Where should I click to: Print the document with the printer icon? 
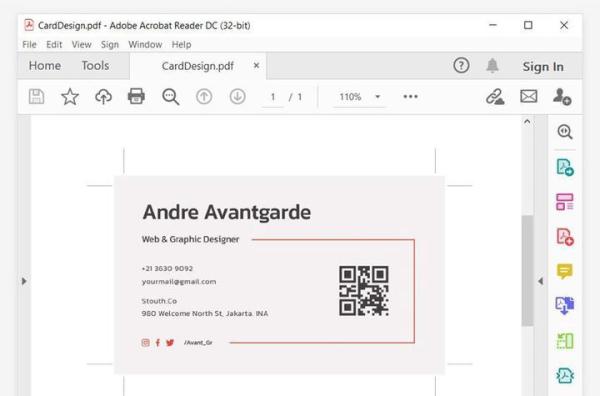click(x=136, y=96)
